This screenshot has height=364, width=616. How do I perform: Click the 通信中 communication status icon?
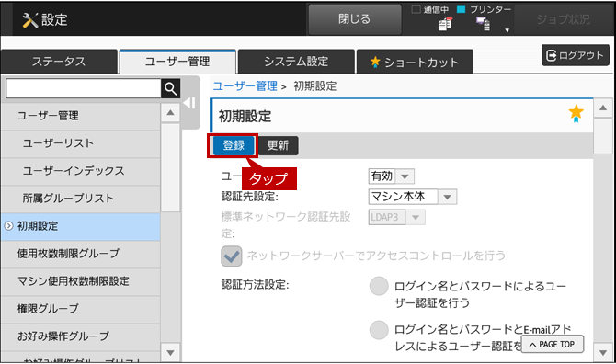point(445,24)
